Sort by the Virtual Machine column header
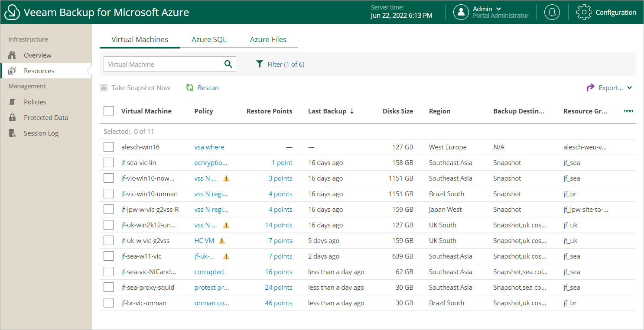The width and height of the screenshot is (644, 330). coord(146,111)
